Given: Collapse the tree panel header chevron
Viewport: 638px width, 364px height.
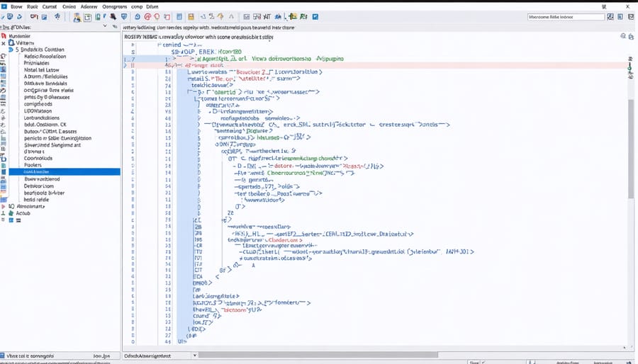Looking at the screenshot, I should [x=105, y=26].
